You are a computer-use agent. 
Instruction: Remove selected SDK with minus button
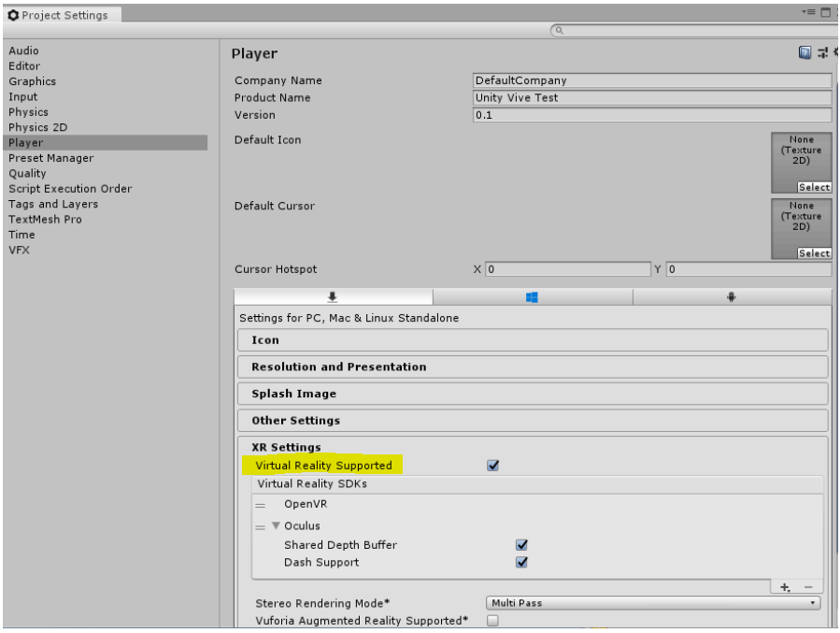point(808,587)
